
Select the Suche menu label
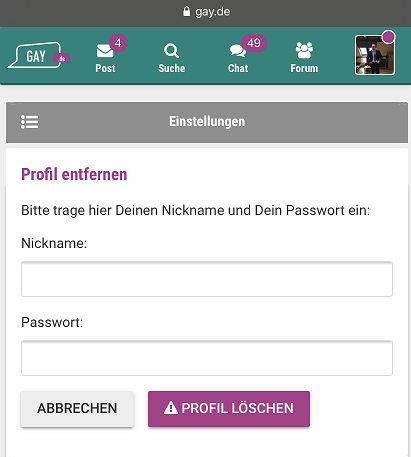[172, 68]
